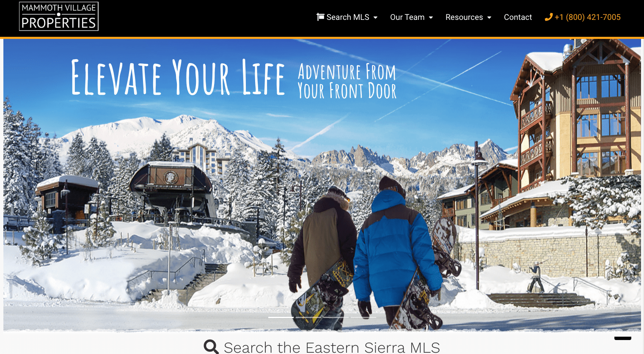The image size is (644, 354).
Task: Click the orange phone handset icon
Action: click(548, 17)
